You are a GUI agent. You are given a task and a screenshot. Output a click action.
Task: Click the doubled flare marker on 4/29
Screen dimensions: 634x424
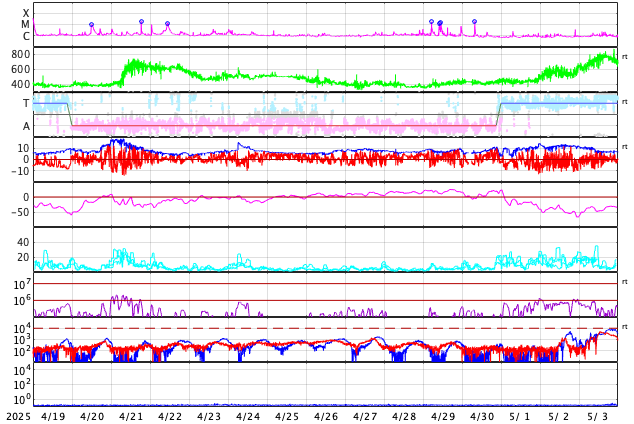440,23
